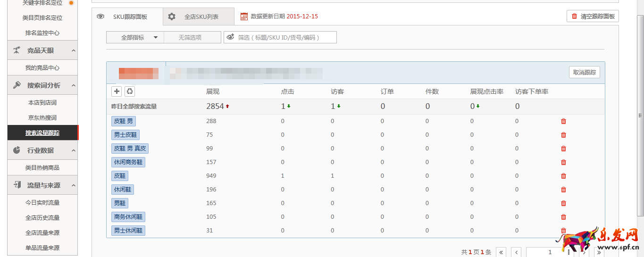
Task: Go to the first page of results
Action: click(x=501, y=252)
